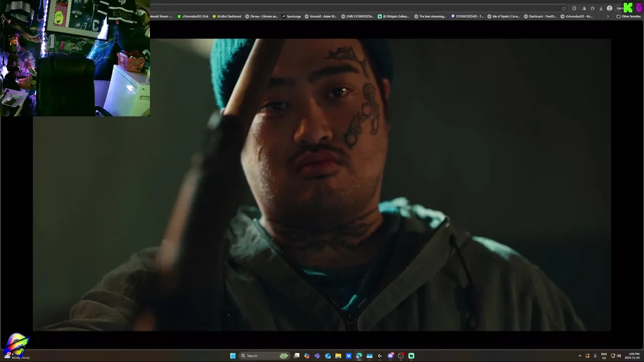Click the playing video frame
The image size is (644, 362).
(x=322, y=185)
